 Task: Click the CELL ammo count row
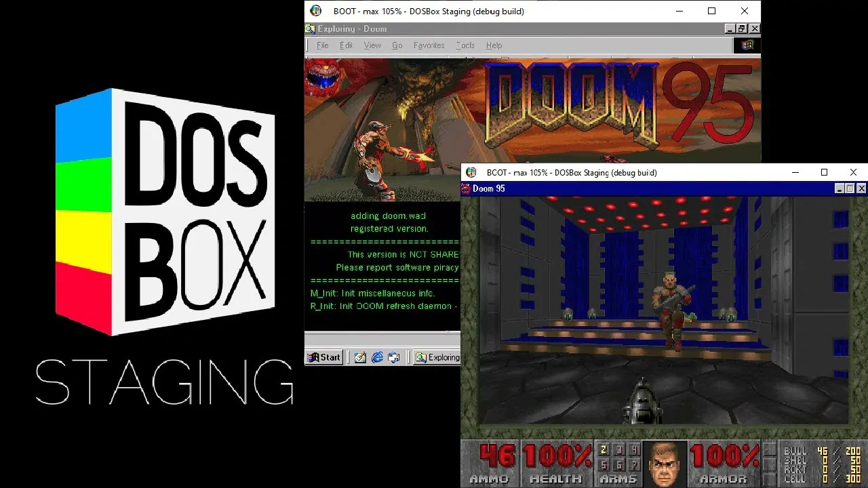point(822,479)
